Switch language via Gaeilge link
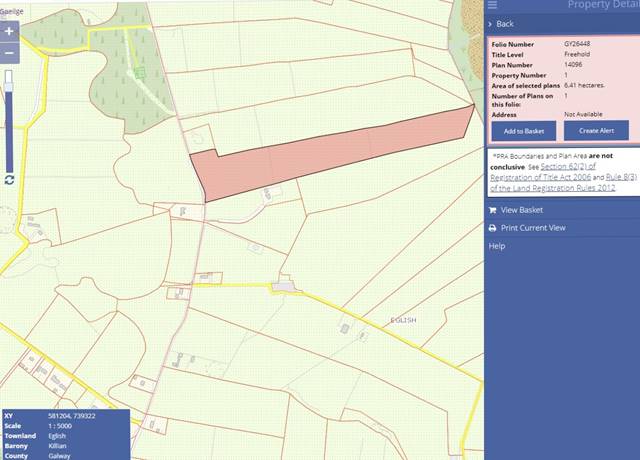 [12, 11]
